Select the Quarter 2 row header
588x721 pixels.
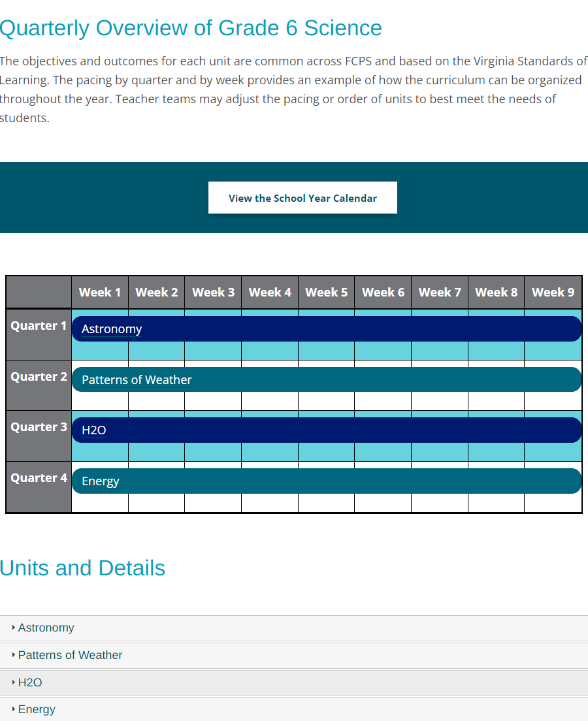39,385
